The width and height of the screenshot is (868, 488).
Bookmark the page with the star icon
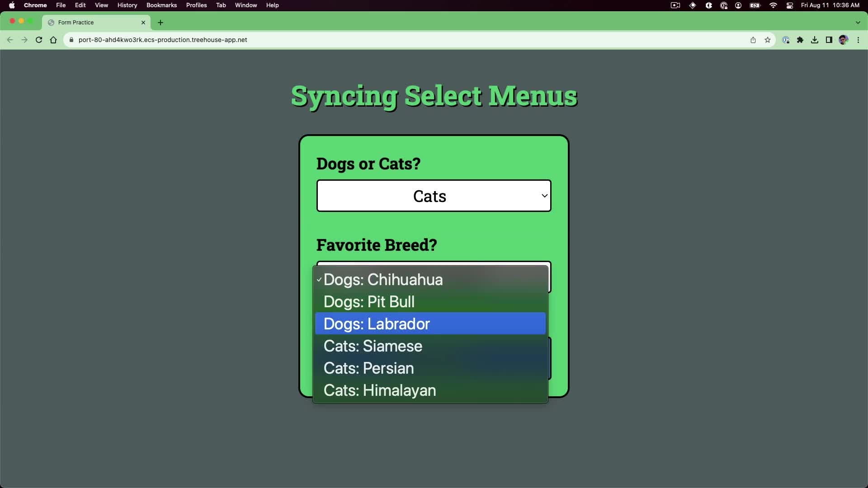click(x=768, y=40)
